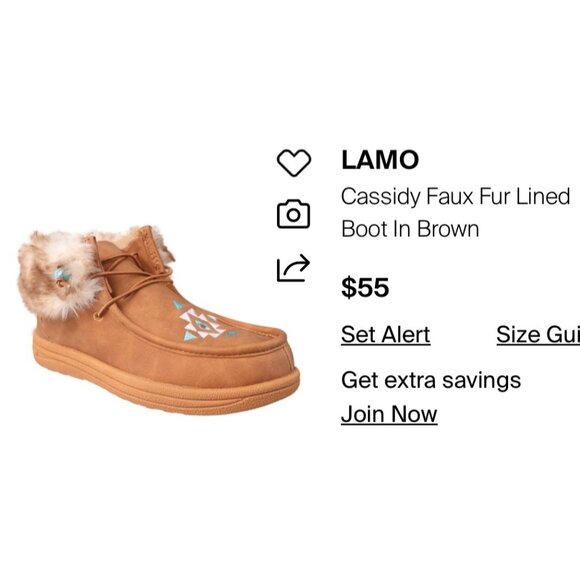
Task: Click the faux fur cuff on the boot
Action: (x=61, y=274)
